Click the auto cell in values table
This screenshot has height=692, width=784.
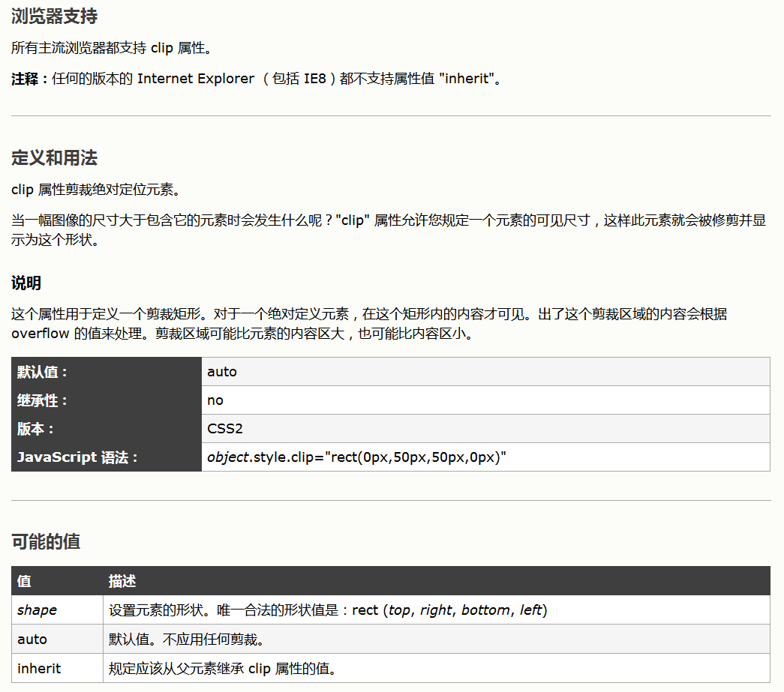(x=58, y=639)
